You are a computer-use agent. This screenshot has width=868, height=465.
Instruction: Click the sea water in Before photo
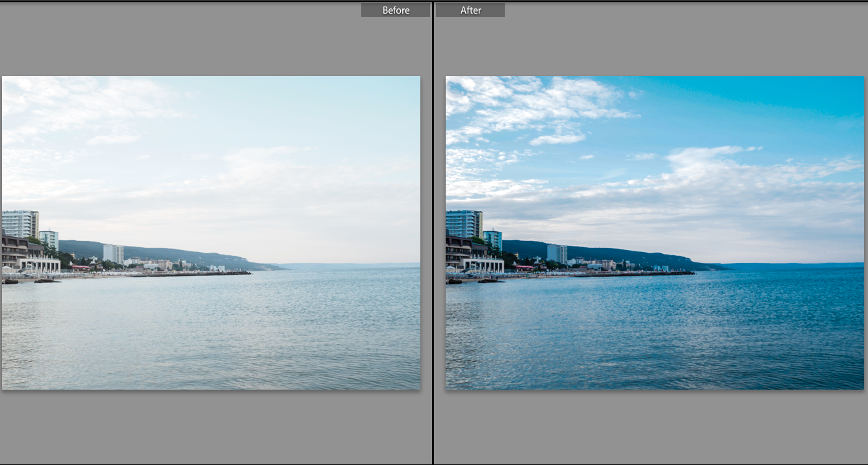tap(211, 331)
